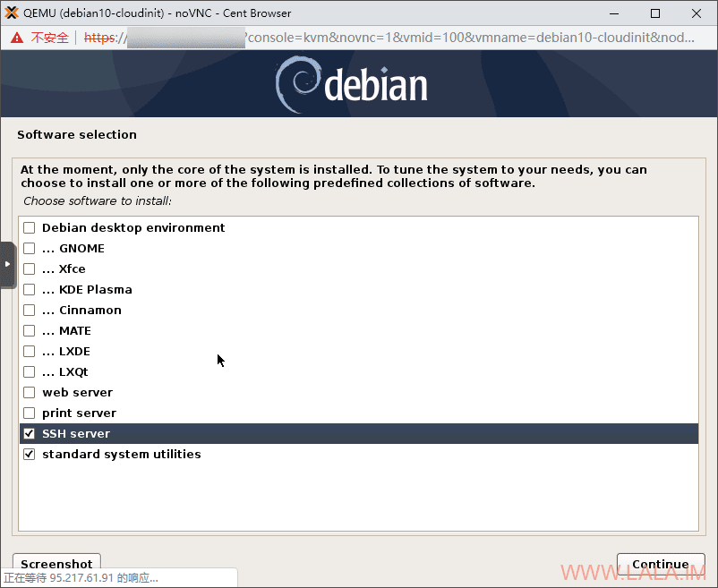
Task: Check the LXDE checkbox
Action: point(30,352)
